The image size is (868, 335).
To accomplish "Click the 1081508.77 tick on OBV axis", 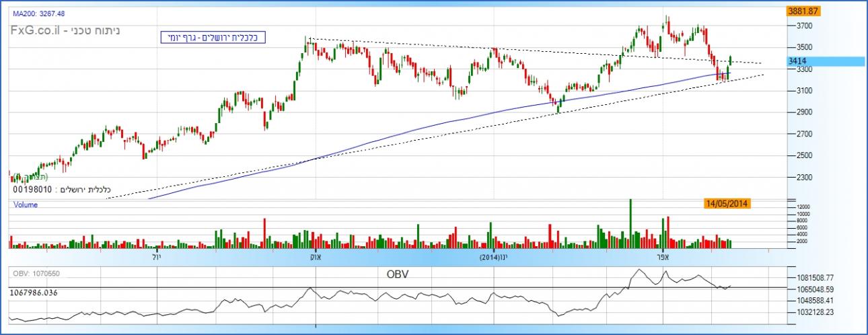I will tap(810, 277).
